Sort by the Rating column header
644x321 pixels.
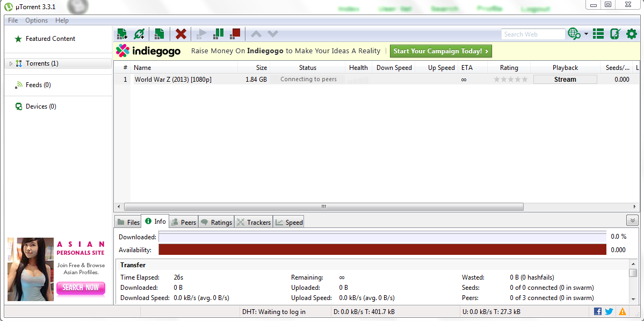click(x=509, y=68)
